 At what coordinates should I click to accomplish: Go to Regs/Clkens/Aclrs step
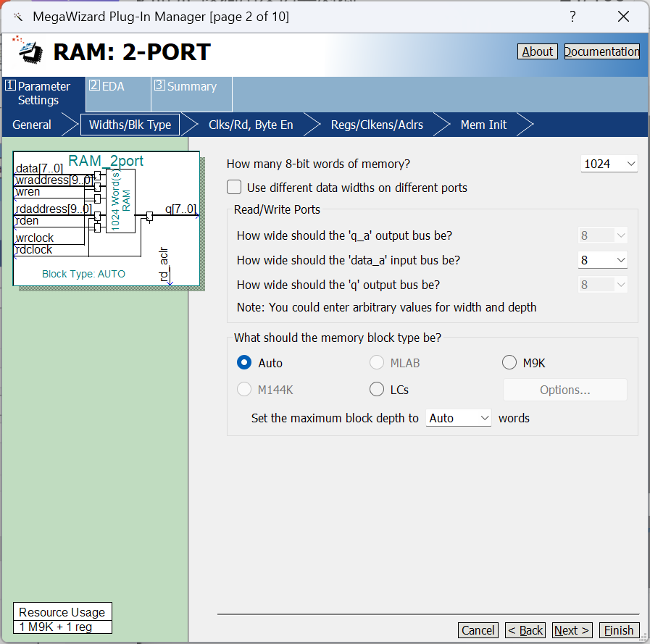377,125
